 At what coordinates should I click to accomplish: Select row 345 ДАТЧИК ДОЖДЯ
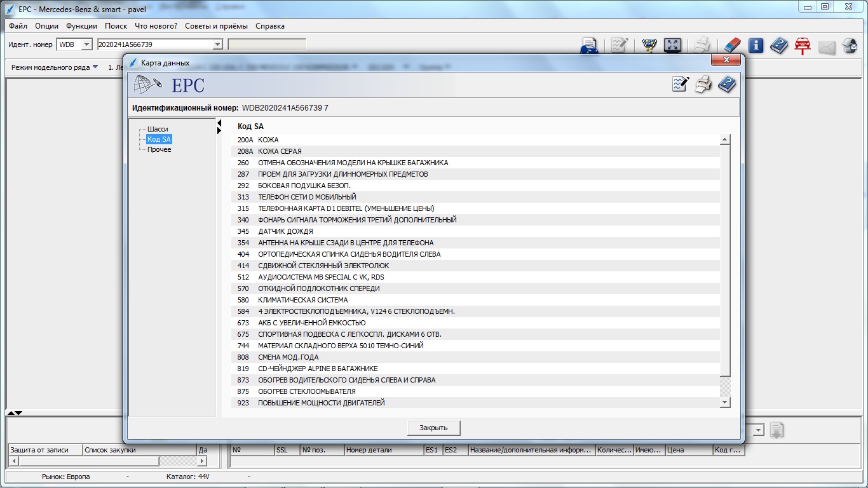pos(475,231)
